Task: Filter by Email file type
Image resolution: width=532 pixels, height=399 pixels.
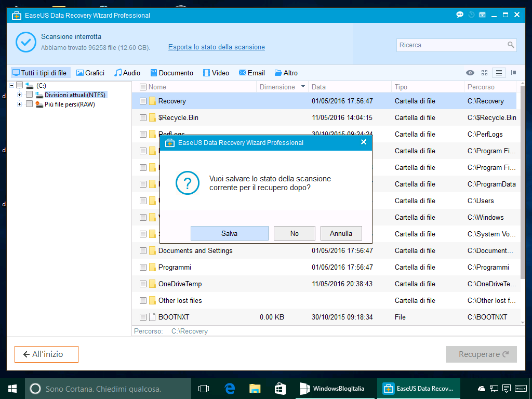Action: click(x=252, y=73)
